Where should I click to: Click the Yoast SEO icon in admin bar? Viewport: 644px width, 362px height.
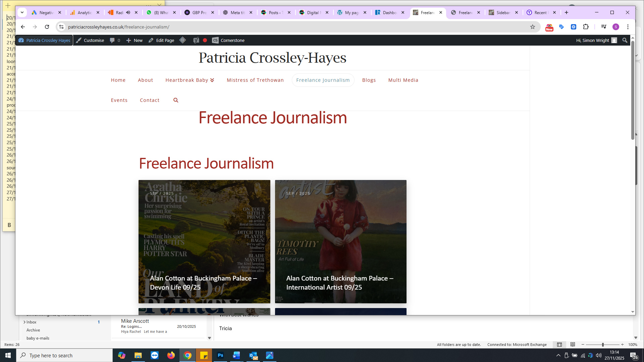click(196, 40)
